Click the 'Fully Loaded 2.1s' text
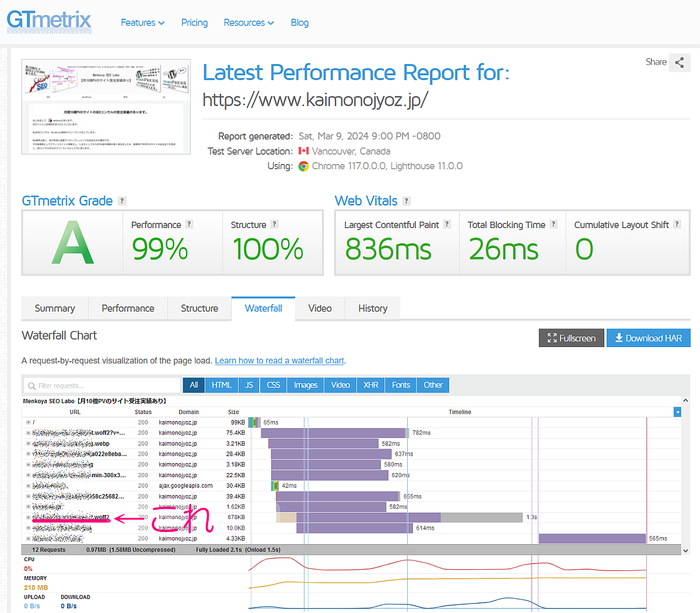 219,549
